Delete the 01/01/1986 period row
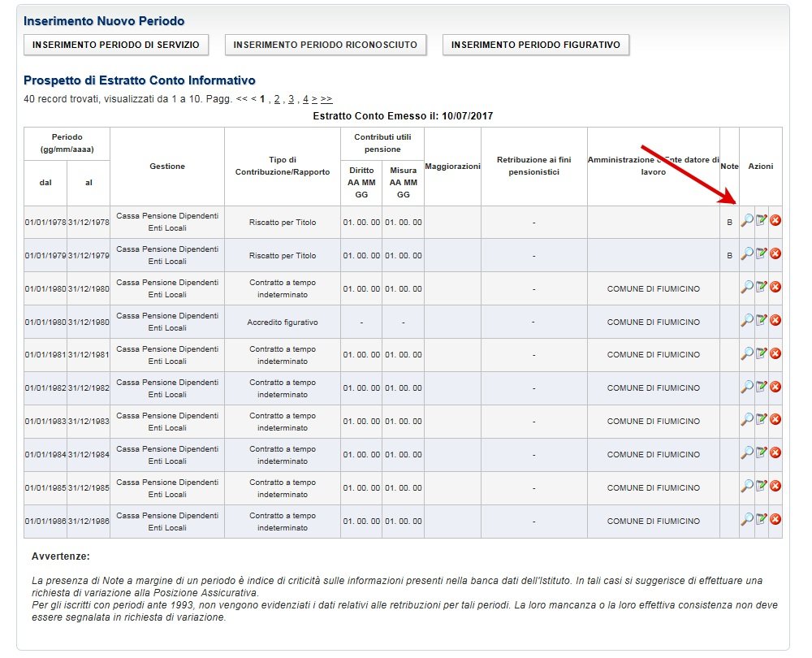This screenshot has height=658, width=812. pos(775,519)
